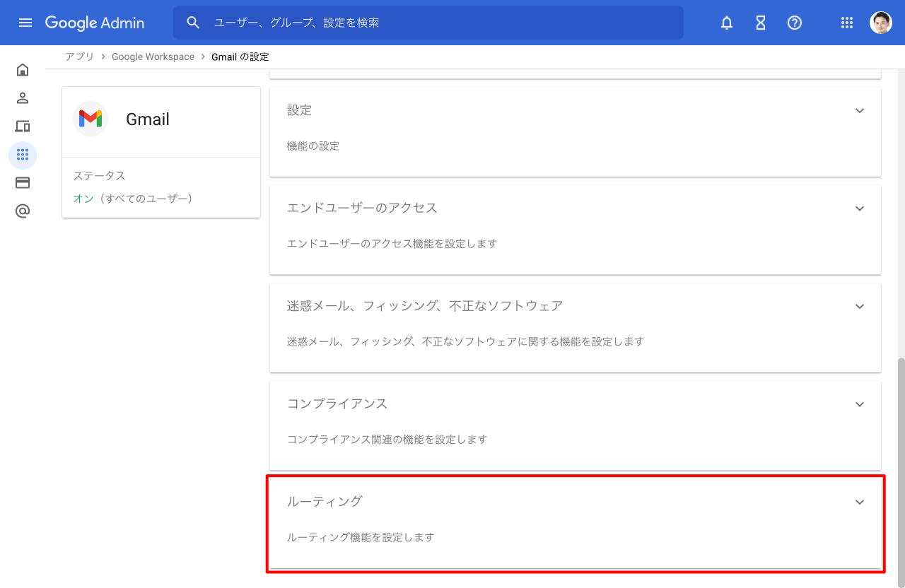Click 迷惑メール…に関する機能を設定します description
The width and height of the screenshot is (905, 588).
point(465,342)
